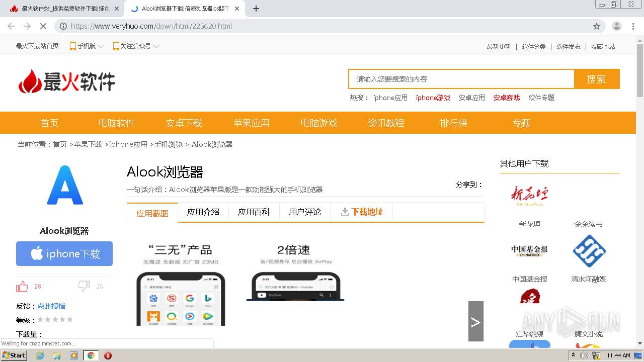Close the 最火软件站 browser tab

pyautogui.click(x=117, y=9)
